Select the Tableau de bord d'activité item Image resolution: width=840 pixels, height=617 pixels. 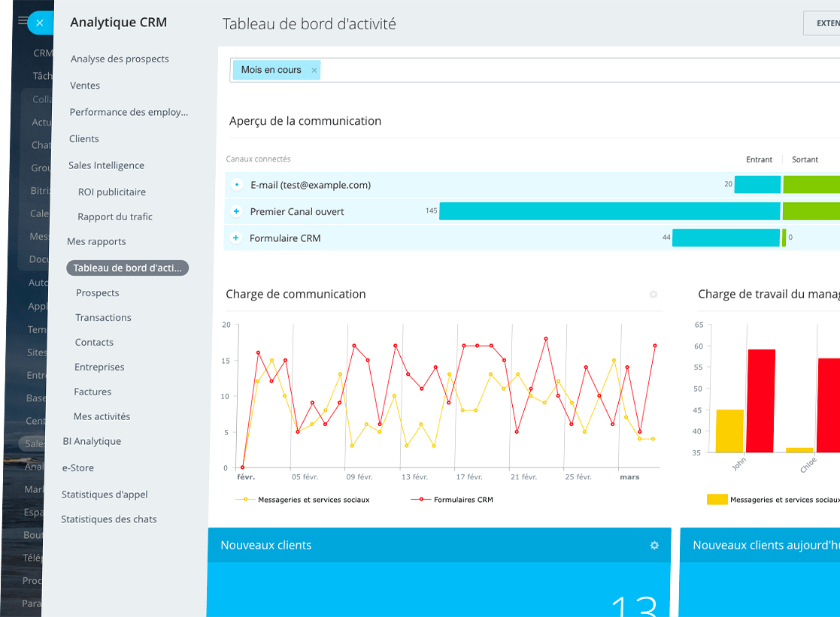click(x=127, y=268)
